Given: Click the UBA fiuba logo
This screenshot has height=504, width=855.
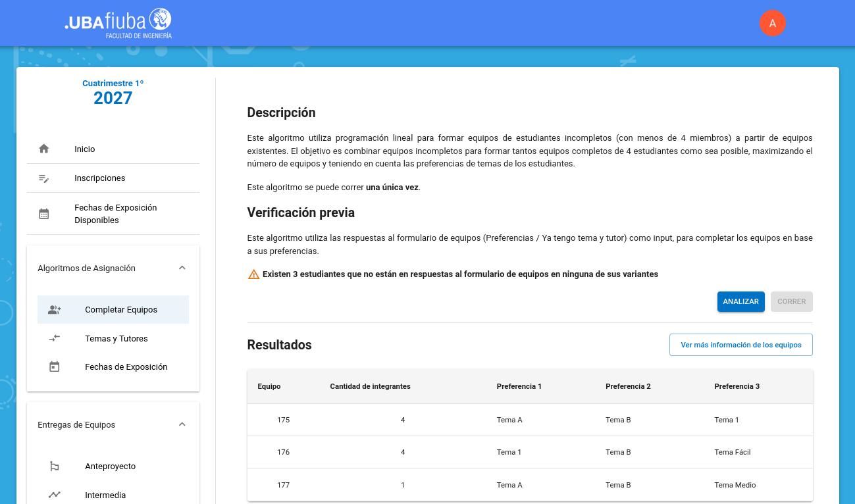Looking at the screenshot, I should point(118,23).
